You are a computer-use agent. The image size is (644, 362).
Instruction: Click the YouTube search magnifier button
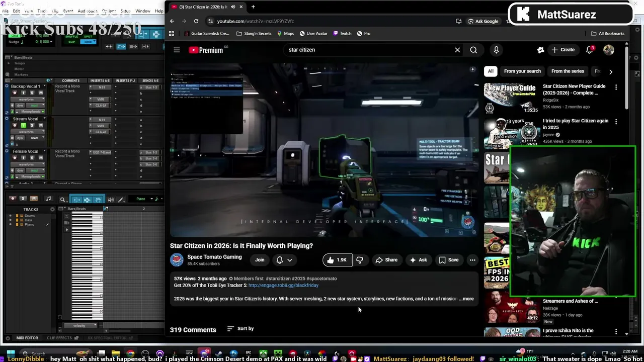[x=473, y=50]
